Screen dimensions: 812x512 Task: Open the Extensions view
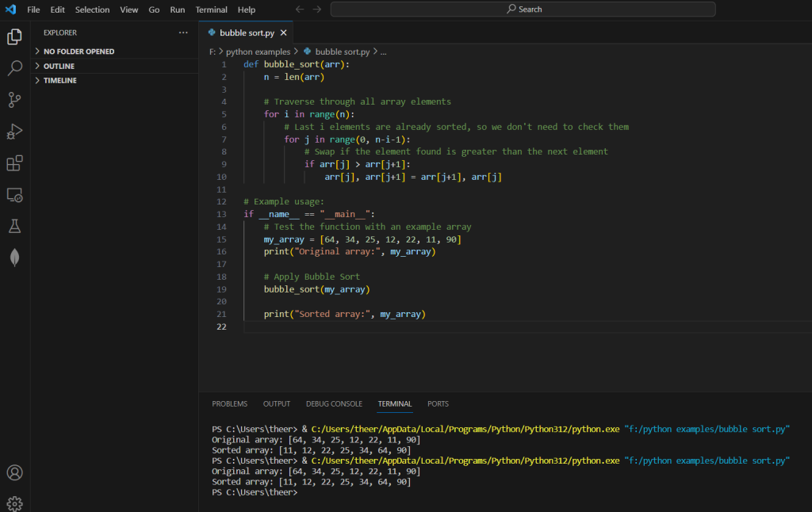pyautogui.click(x=14, y=163)
